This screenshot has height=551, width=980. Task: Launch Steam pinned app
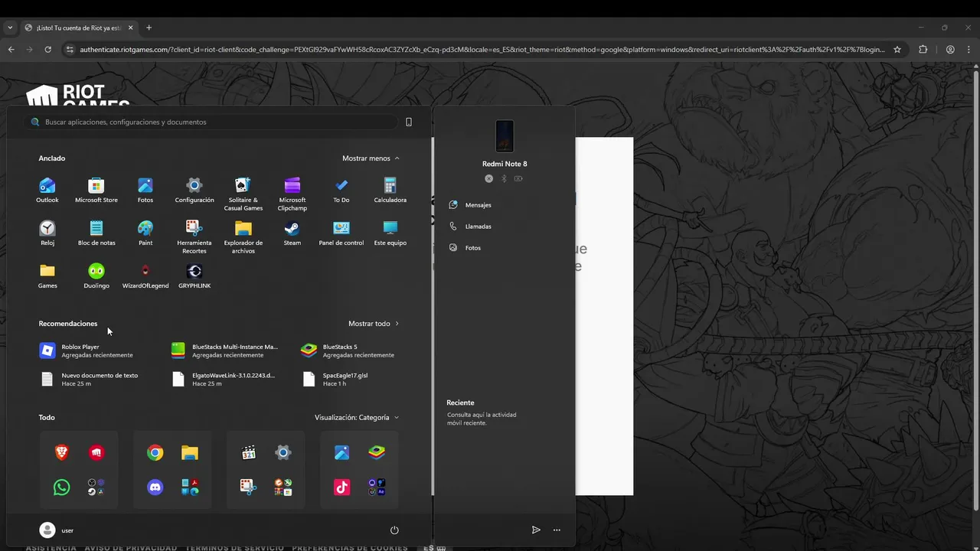(292, 233)
